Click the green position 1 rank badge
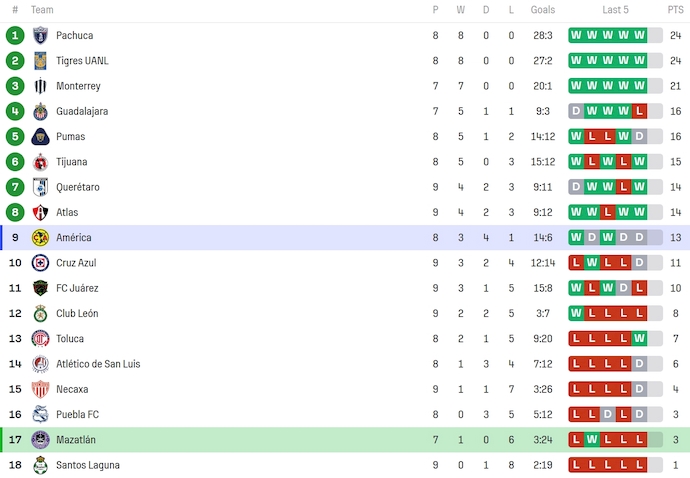 (15, 35)
